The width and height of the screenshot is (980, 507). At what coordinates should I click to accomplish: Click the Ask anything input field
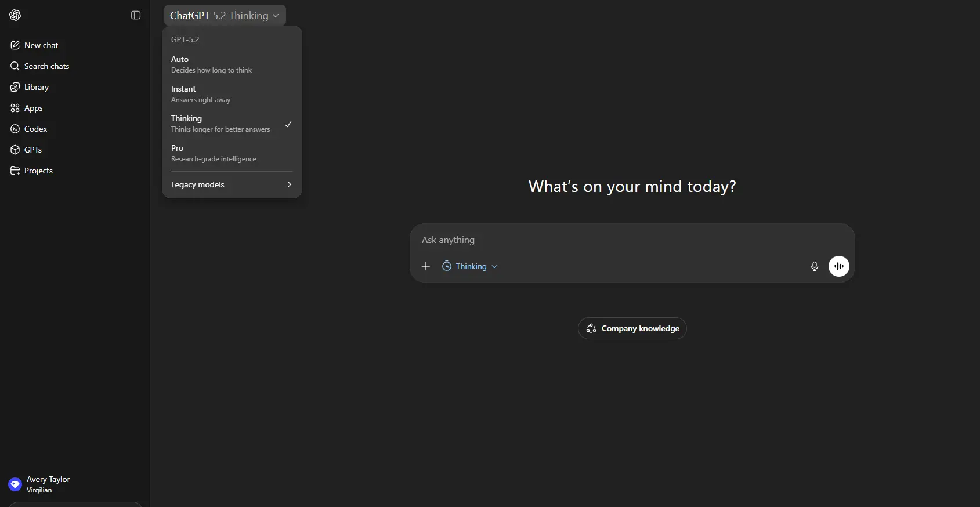(632, 240)
